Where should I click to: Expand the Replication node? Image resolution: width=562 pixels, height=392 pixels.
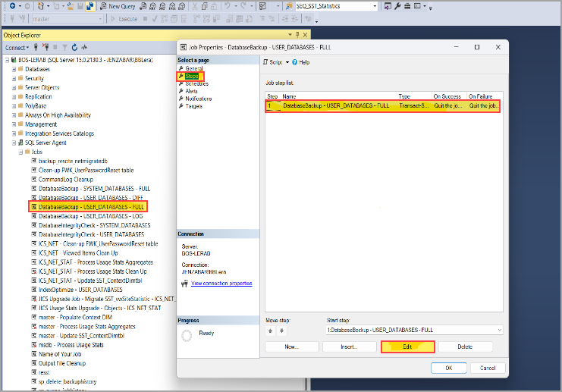tap(14, 97)
